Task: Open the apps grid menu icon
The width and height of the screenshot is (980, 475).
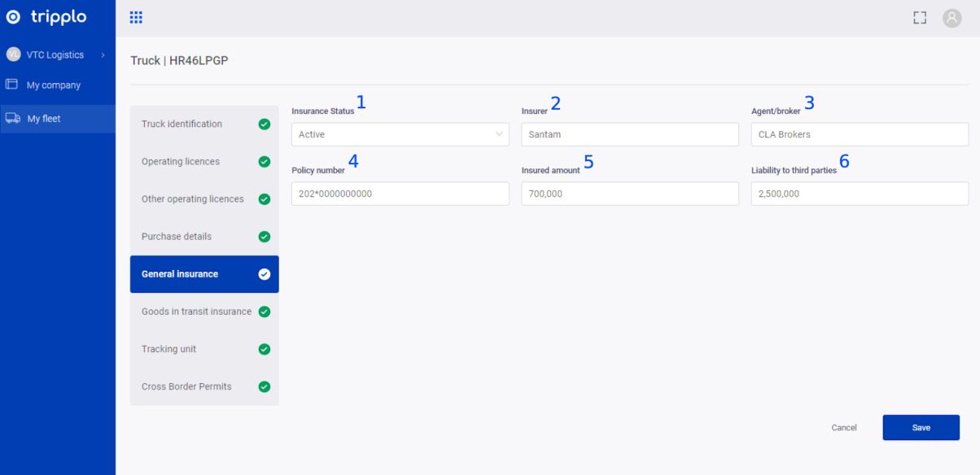Action: [x=136, y=18]
